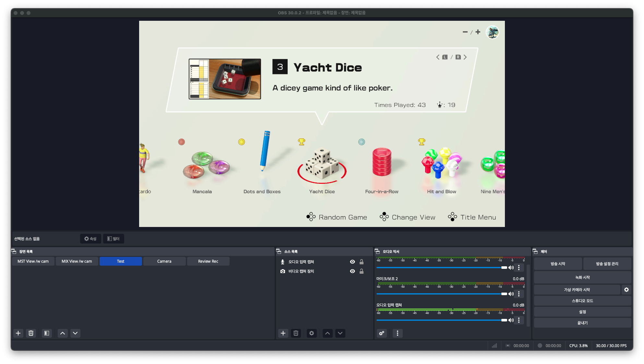Image resolution: width=644 pixels, height=364 pixels.
Task: Open options menu for 마이크/보조 2 channel
Action: pos(519,294)
